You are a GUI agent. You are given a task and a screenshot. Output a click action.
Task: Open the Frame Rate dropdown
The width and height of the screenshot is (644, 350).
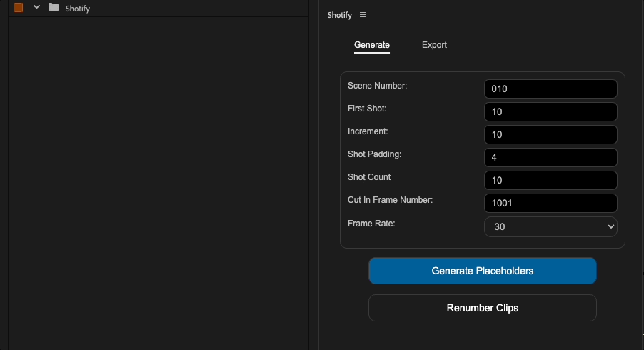coord(550,226)
